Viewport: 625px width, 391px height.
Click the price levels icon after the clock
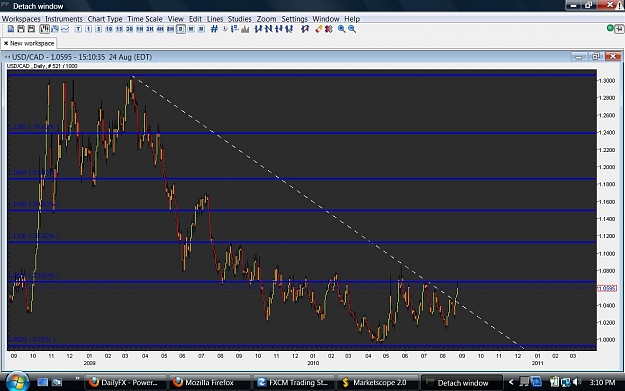pyautogui.click(x=234, y=29)
